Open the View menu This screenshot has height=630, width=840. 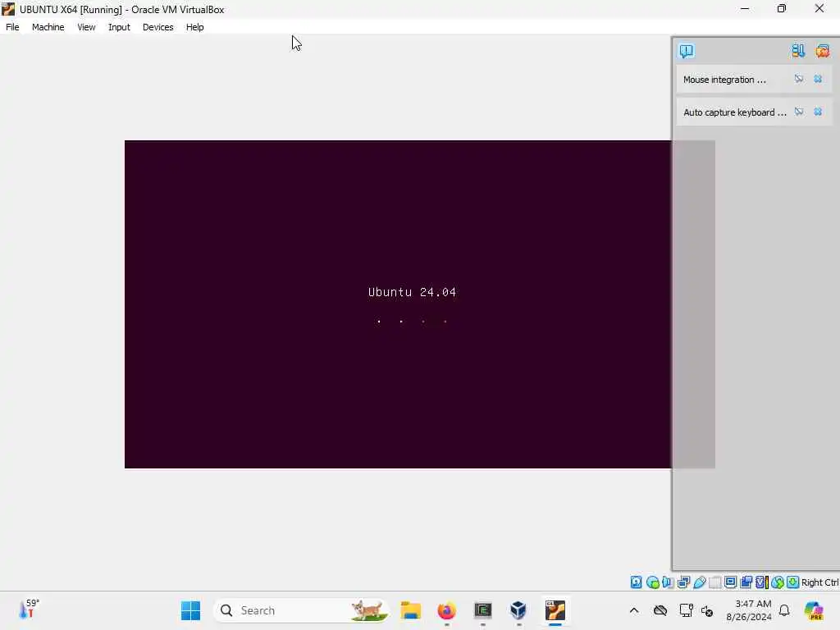click(86, 27)
